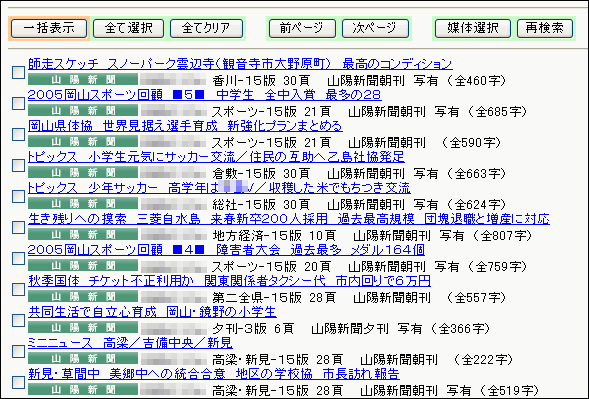
Task: Tick checkbox for 師走スケッチ article
Action: click(x=18, y=72)
